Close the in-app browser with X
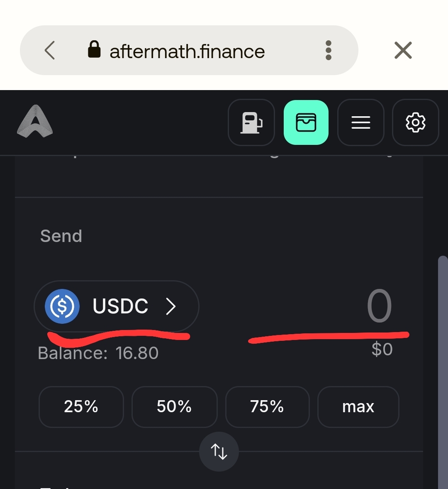 [403, 51]
